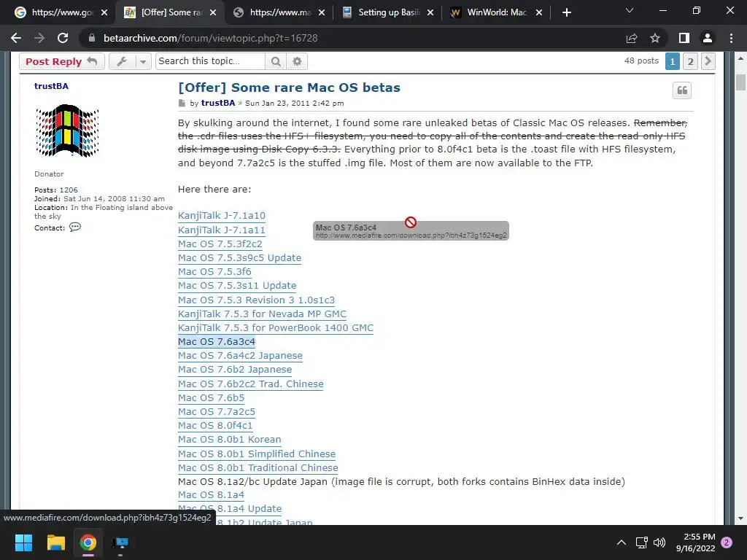Focus the Search this topic field
Viewport: 747px width, 560px height.
tap(210, 61)
